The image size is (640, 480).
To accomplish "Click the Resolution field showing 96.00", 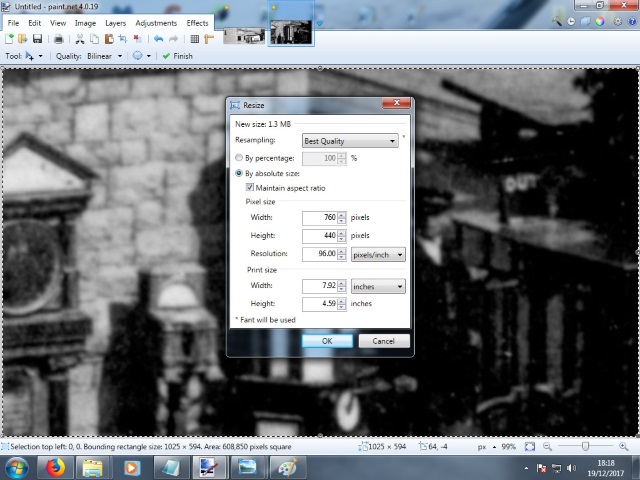I will coord(320,254).
